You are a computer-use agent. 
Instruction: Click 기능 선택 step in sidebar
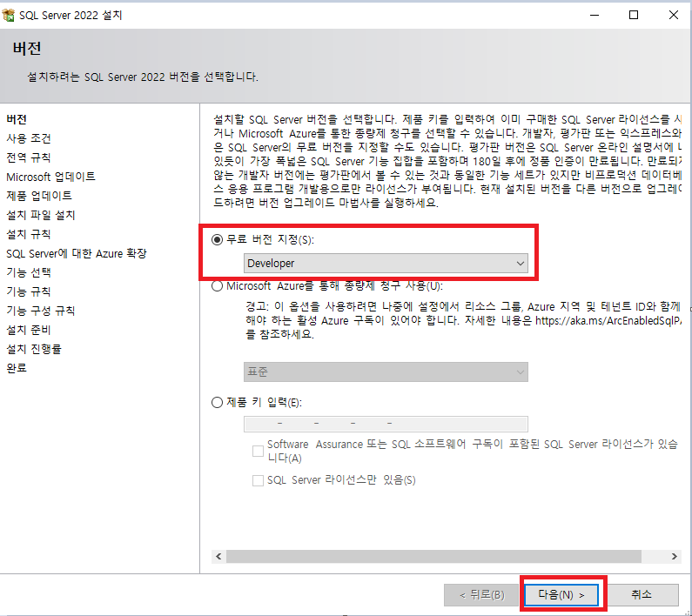[29, 272]
